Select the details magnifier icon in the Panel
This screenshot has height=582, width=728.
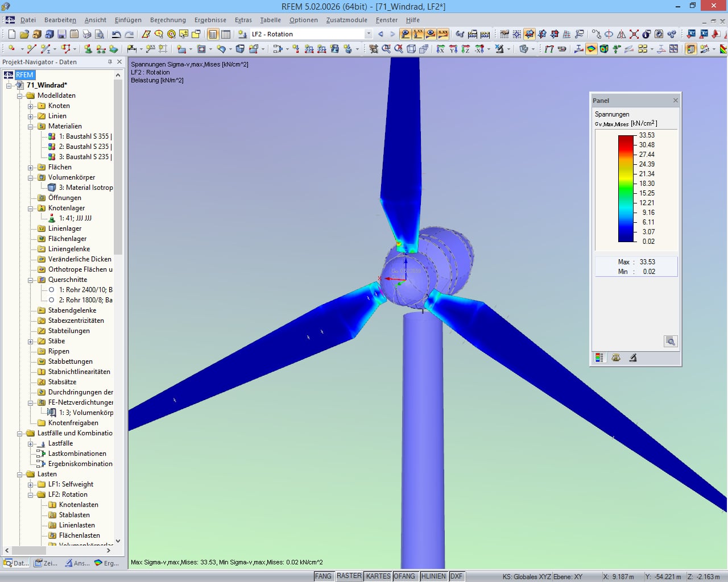[x=671, y=341]
